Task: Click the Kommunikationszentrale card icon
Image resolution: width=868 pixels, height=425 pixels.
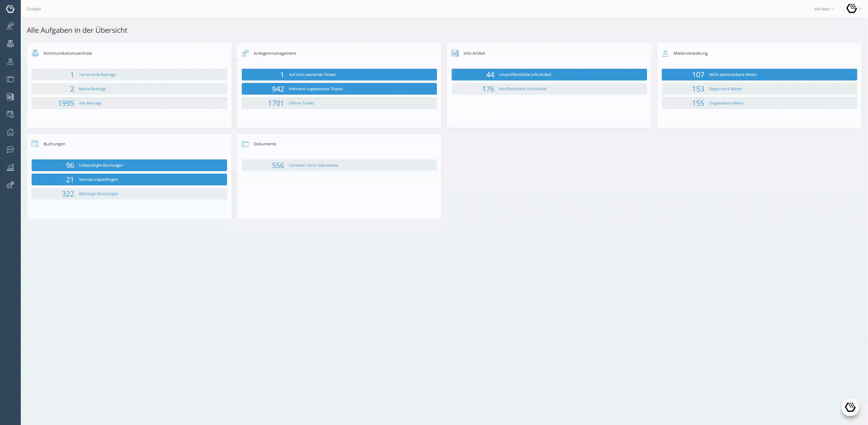Action: [35, 53]
